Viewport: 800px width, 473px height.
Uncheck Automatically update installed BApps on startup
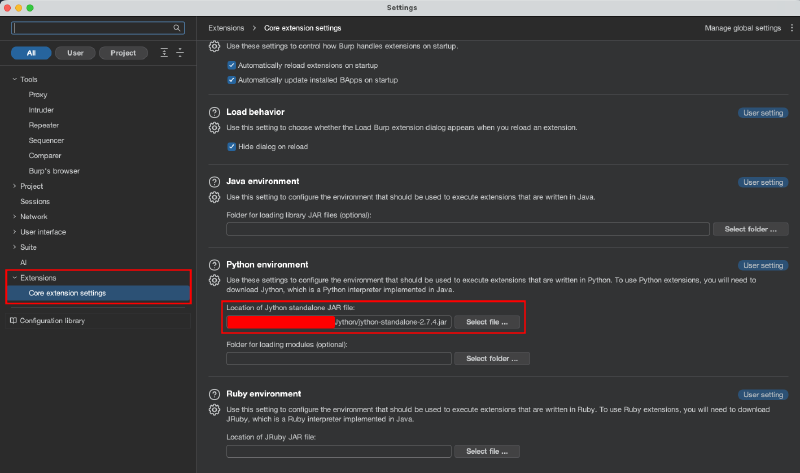232,79
